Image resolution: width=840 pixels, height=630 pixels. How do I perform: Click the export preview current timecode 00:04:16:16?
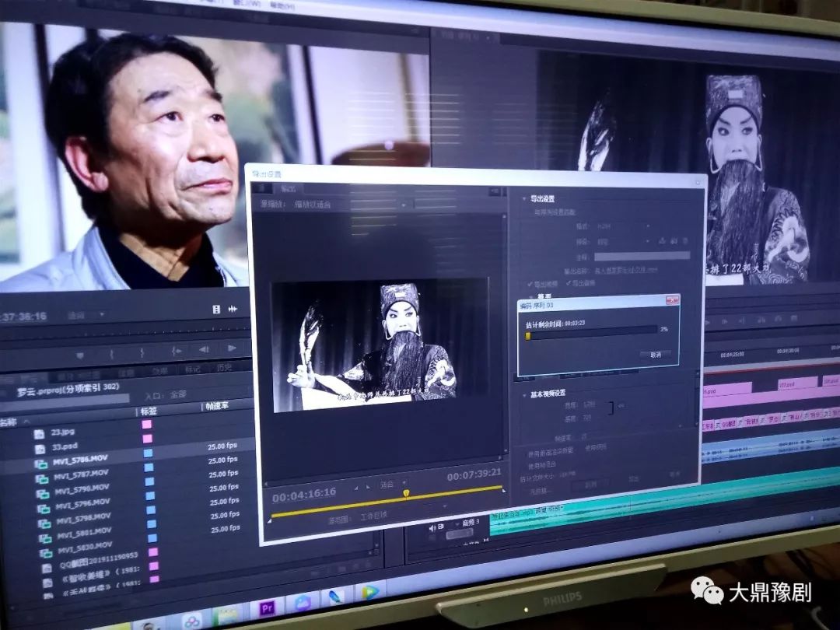304,496
